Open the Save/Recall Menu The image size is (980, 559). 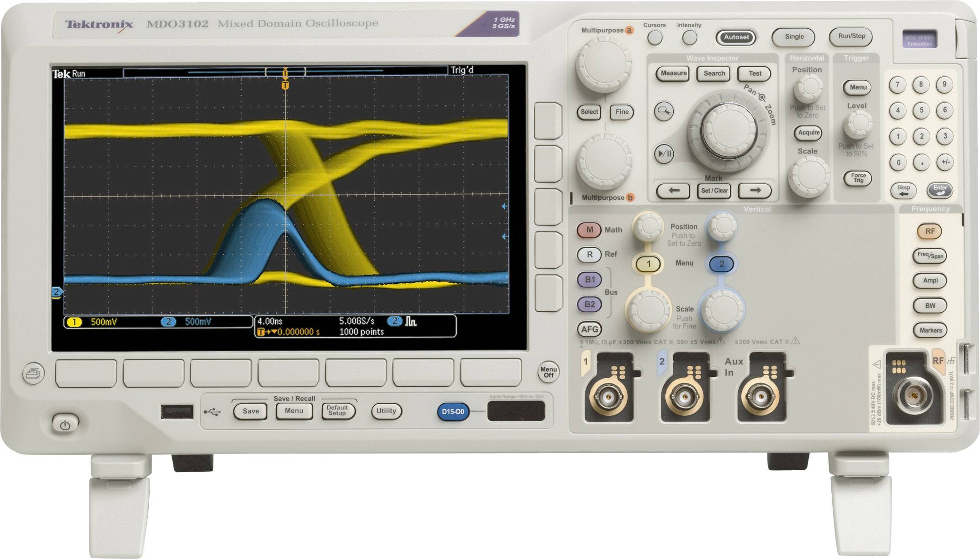coord(294,410)
